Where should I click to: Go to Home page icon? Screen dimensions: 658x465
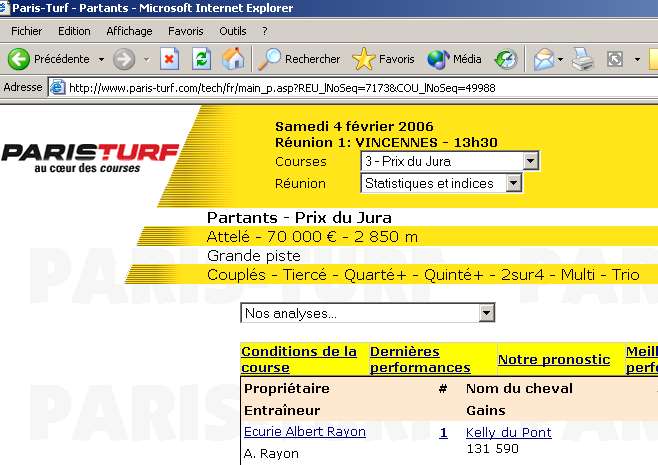tap(233, 59)
